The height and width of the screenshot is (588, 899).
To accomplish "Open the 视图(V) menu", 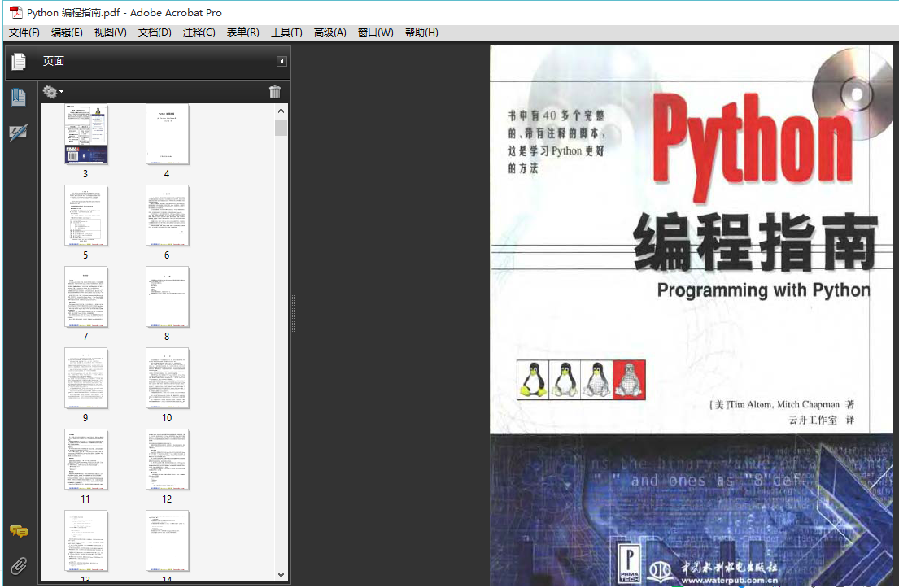I will (110, 33).
